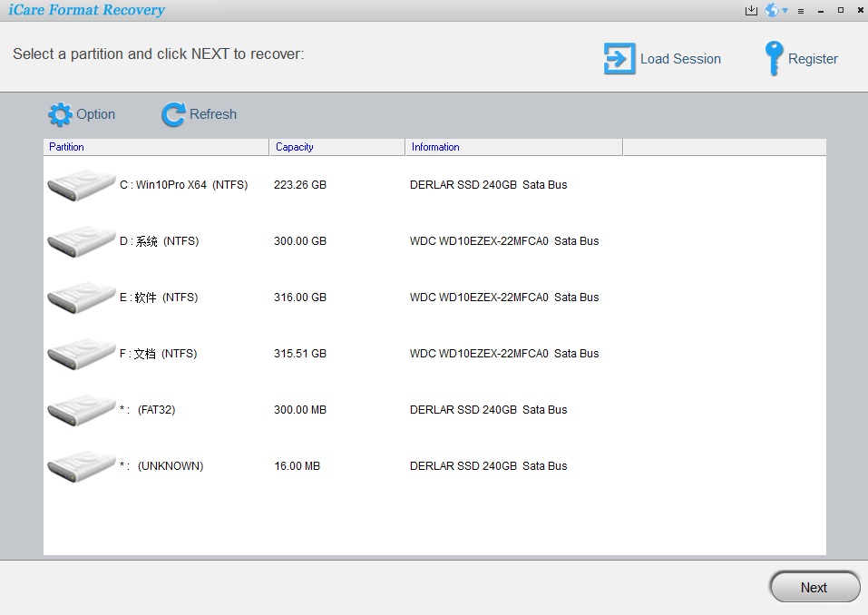
Task: Sort by Information column header
Action: (x=514, y=147)
